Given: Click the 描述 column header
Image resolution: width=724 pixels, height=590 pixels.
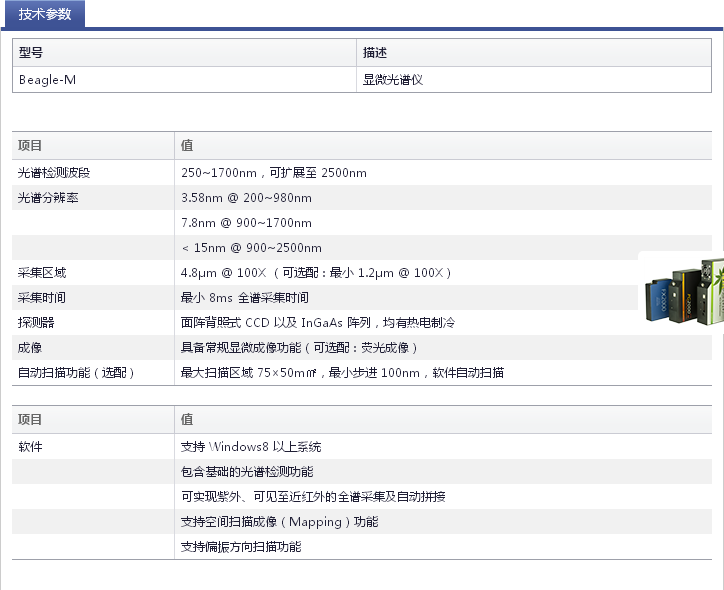Looking at the screenshot, I should coord(375,53).
